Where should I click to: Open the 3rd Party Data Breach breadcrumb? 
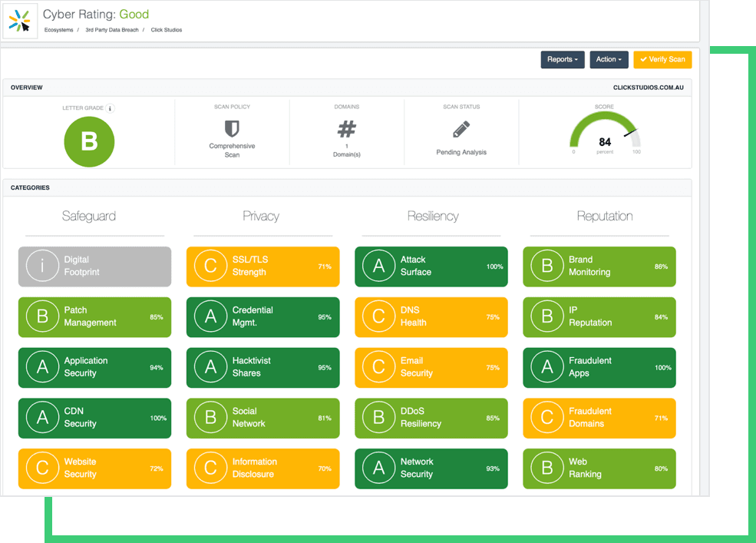tap(111, 30)
